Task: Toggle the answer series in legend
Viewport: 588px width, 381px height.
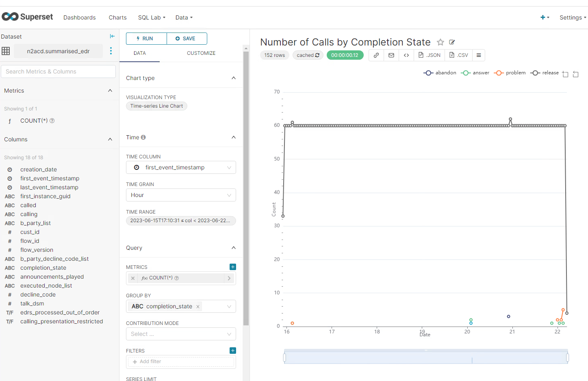Action: [x=475, y=73]
